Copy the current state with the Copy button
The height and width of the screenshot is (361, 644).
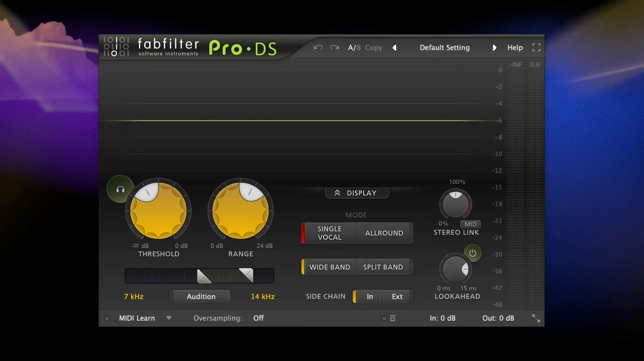373,48
